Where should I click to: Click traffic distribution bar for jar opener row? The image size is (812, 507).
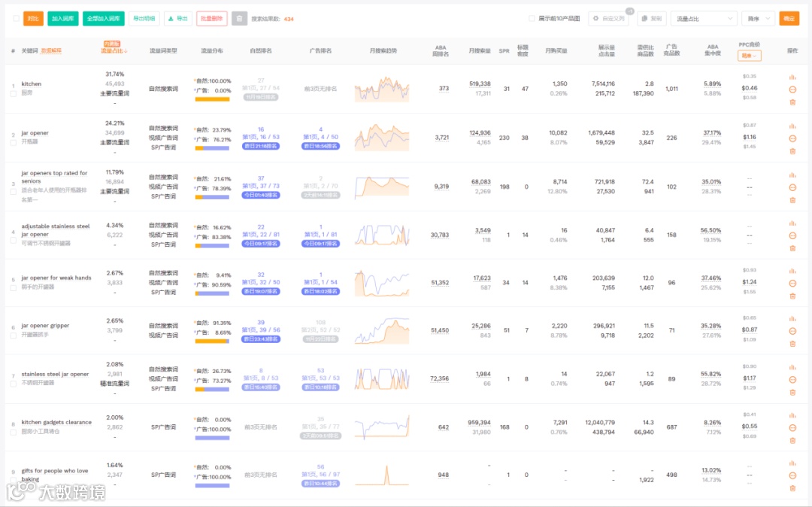tap(212, 148)
